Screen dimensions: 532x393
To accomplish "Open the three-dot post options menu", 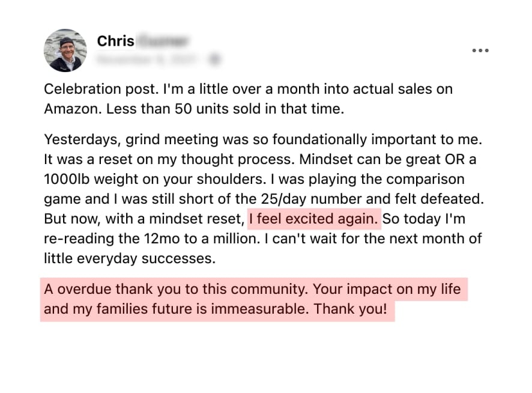I will [x=480, y=50].
